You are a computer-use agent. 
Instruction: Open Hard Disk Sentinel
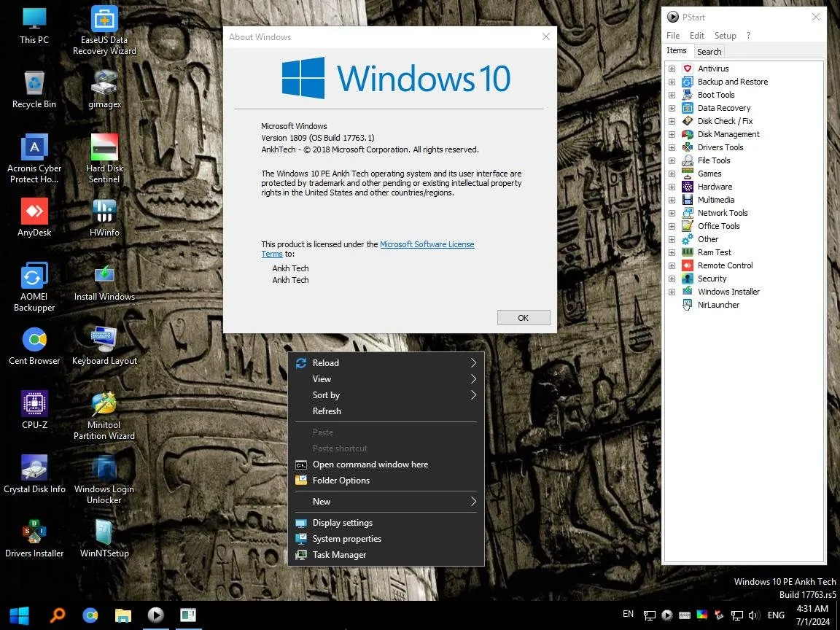click(x=104, y=146)
